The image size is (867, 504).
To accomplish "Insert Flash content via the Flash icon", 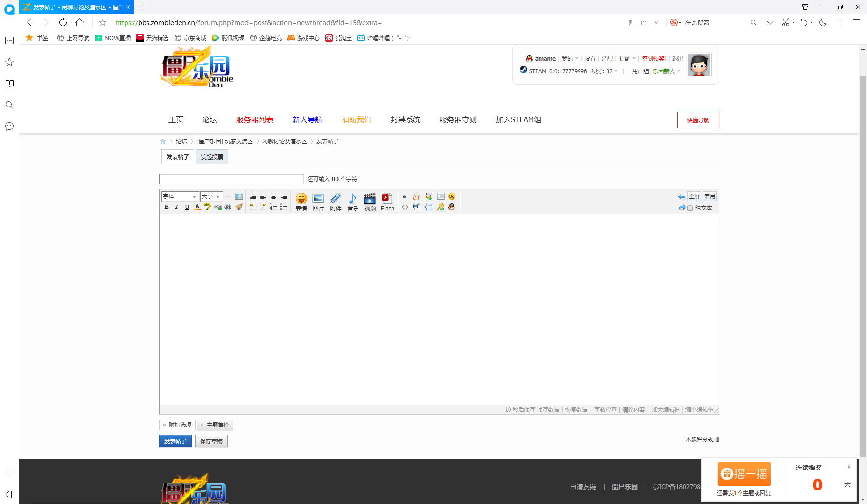I will coord(387,202).
